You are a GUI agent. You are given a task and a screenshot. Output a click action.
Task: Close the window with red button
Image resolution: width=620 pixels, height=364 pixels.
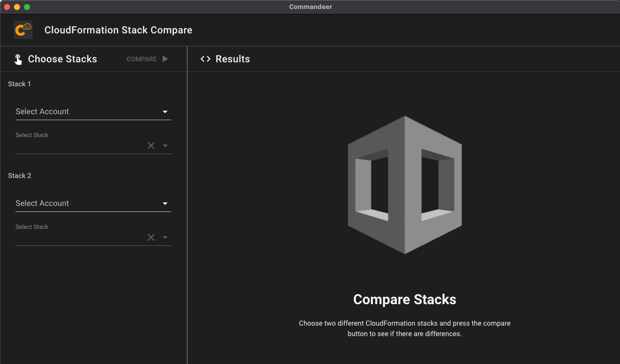pyautogui.click(x=7, y=7)
